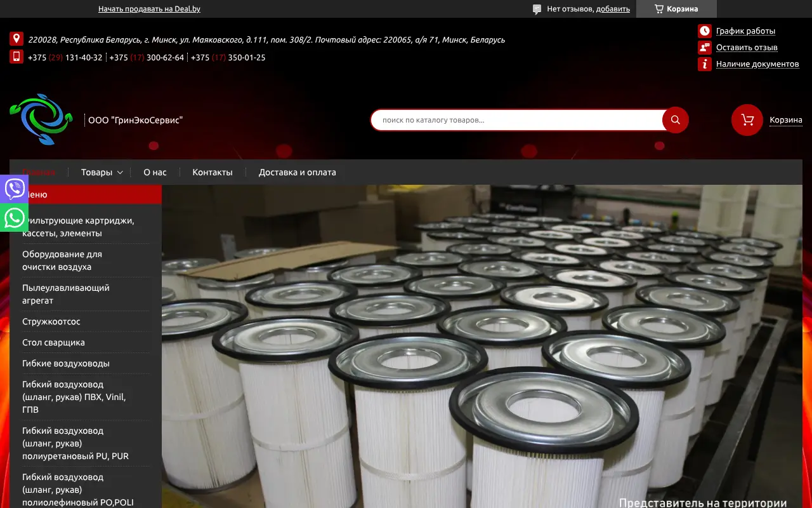Click the Viber chat icon
Screen dimensions: 812x508
pos(14,189)
